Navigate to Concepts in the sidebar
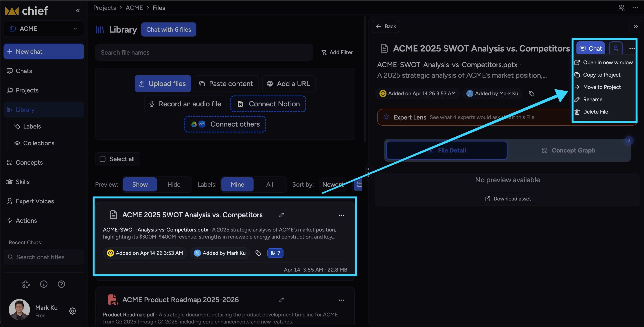This screenshot has width=644, height=327. click(44, 162)
